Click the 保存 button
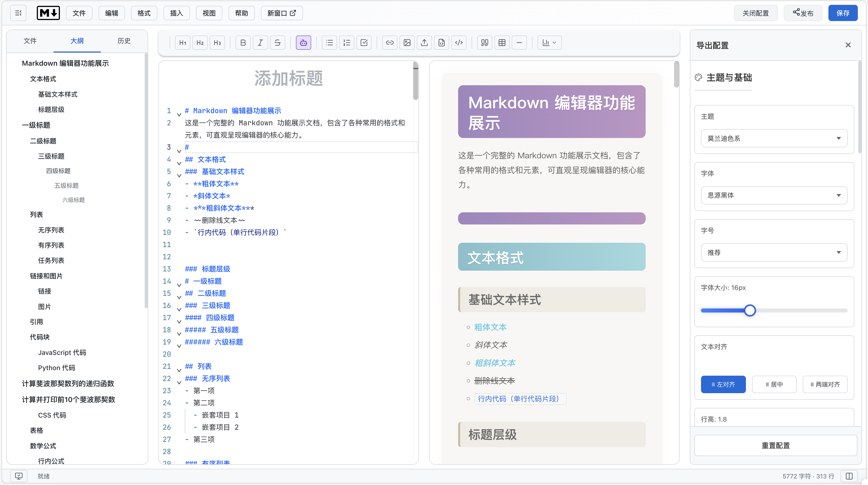 pos(842,13)
